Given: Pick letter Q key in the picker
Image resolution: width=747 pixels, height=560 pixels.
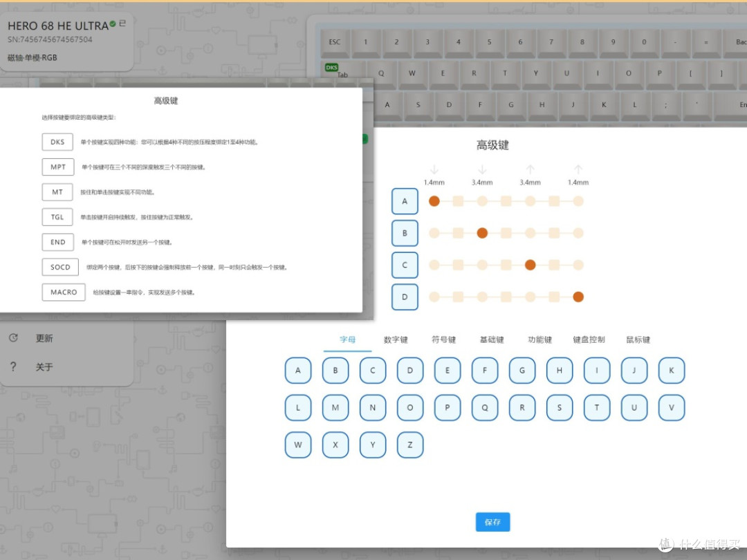Looking at the screenshot, I should pyautogui.click(x=484, y=408).
